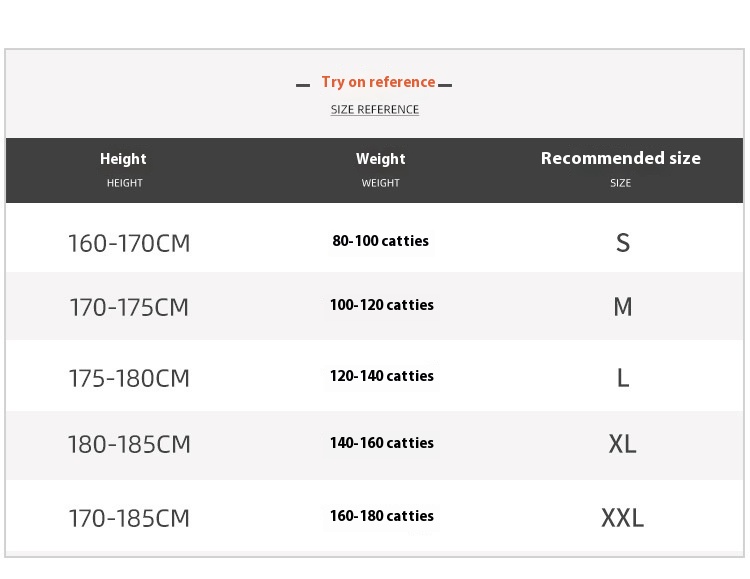Screen dimensions: 750x579
Task: Click the 140-160 catties weight cell
Action: pos(382,443)
